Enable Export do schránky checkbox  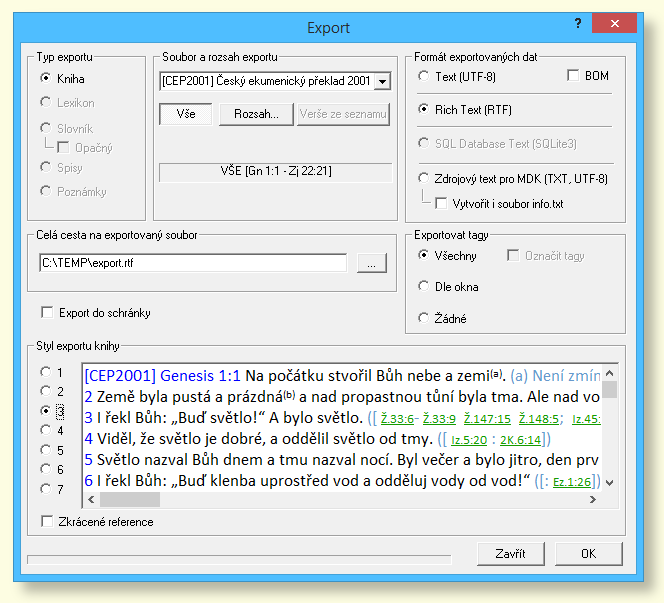pos(47,313)
